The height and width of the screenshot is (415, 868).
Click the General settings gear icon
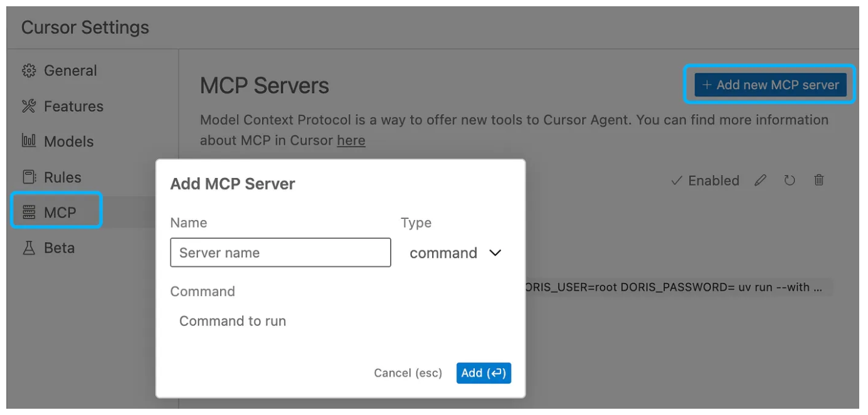coord(28,70)
